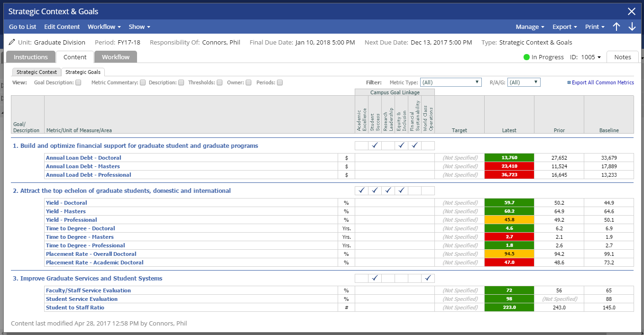The width and height of the screenshot is (644, 335).
Task: Click the up arrow navigation icon
Action: point(616,27)
